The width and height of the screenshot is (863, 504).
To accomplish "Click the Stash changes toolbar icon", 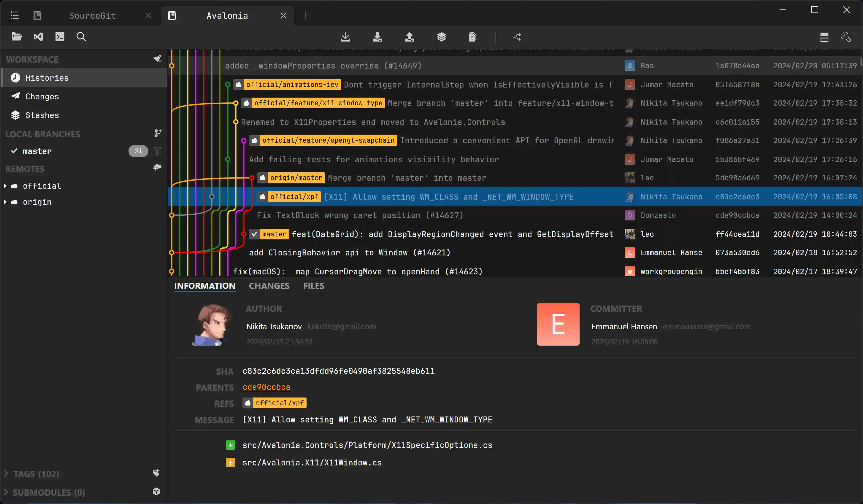I will pos(441,37).
